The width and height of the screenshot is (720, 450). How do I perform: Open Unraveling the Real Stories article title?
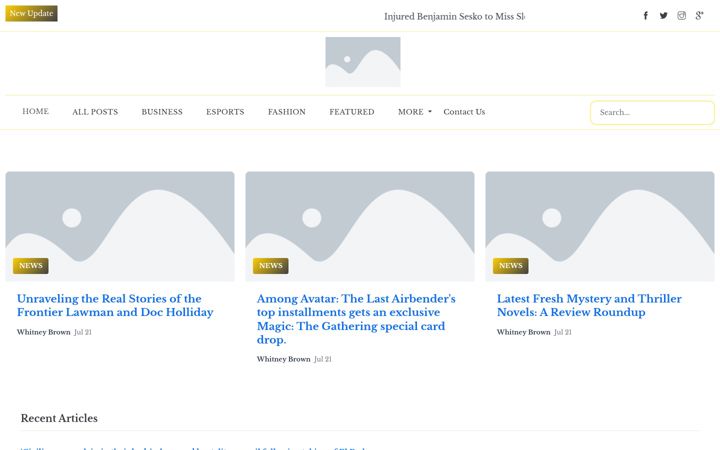click(115, 305)
